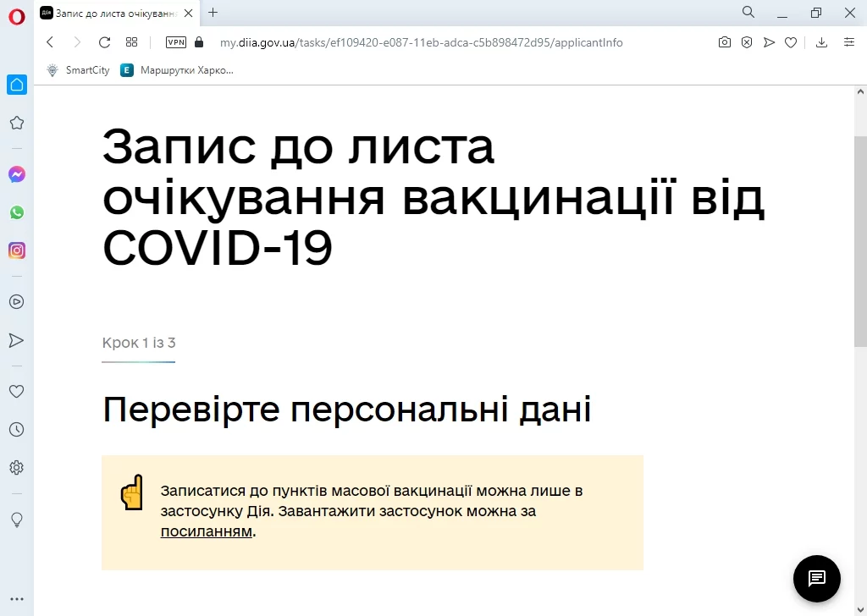
Task: Click 'Крок 1 із 3' step indicator
Action: 139,343
